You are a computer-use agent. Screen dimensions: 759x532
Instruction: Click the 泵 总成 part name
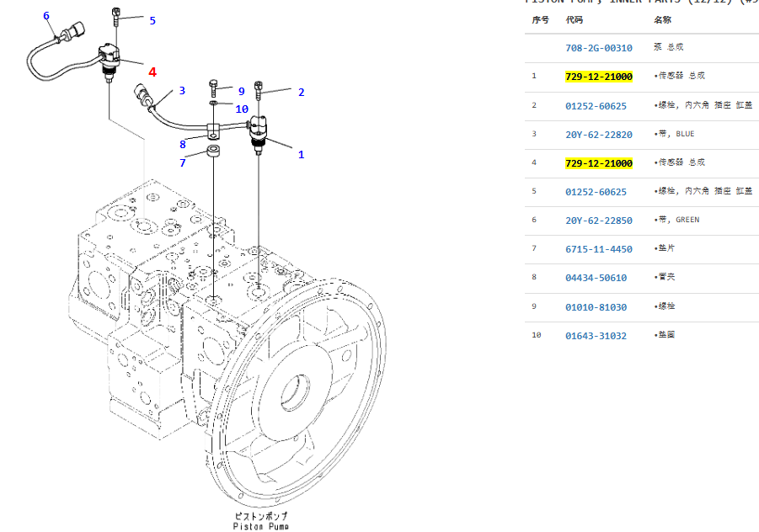(669, 47)
